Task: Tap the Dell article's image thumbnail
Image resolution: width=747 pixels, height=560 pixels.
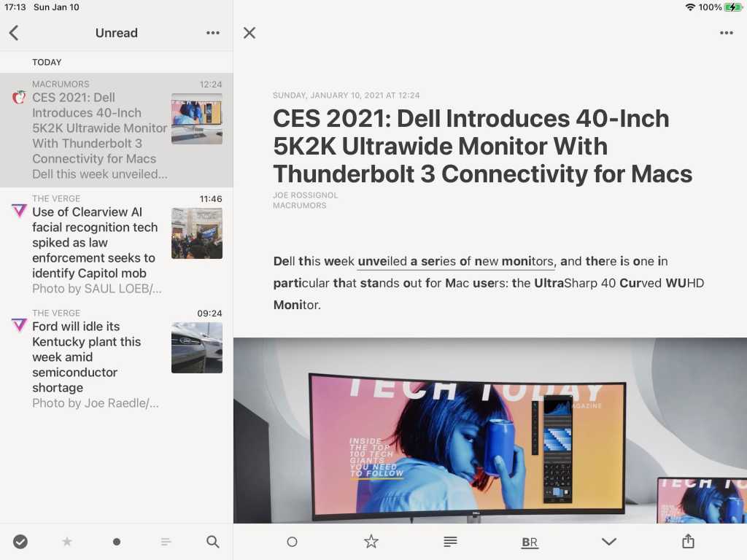Action: (x=197, y=118)
